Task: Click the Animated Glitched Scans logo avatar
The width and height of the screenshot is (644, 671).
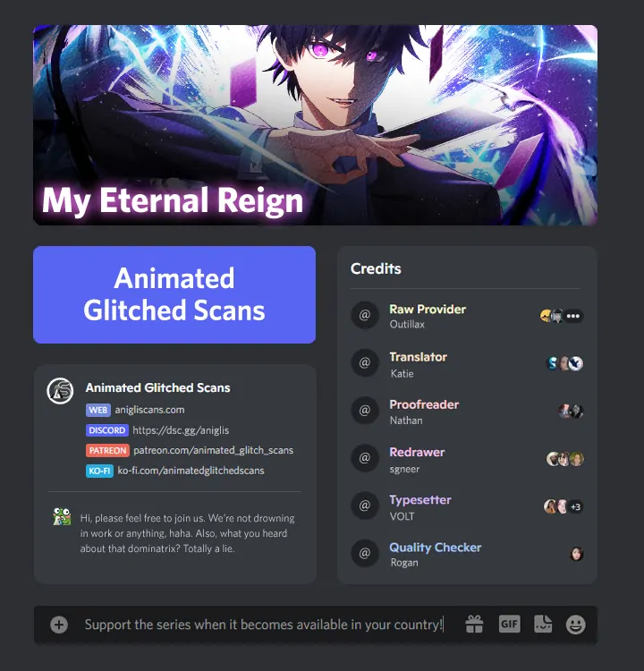Action: tap(60, 391)
